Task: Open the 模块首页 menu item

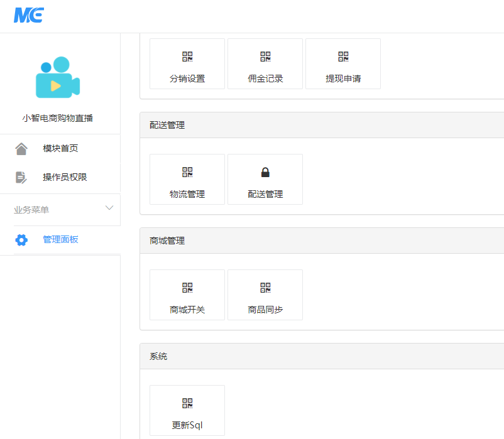Action: tap(60, 148)
